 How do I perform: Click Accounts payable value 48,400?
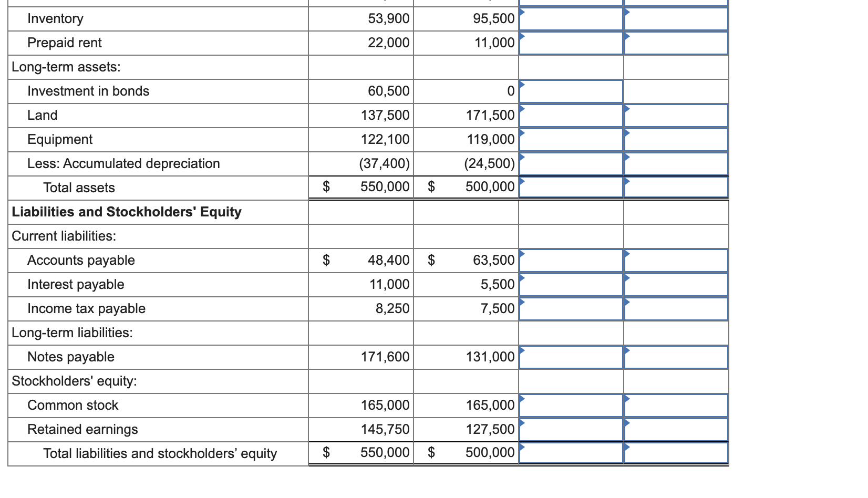(x=389, y=261)
